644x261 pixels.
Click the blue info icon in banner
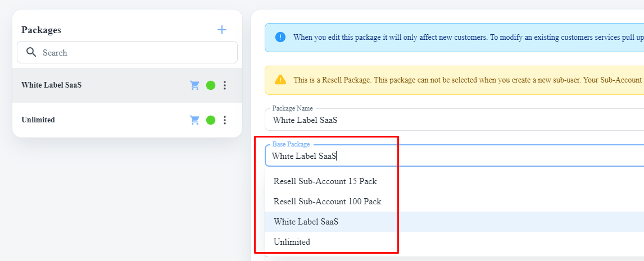pos(280,38)
